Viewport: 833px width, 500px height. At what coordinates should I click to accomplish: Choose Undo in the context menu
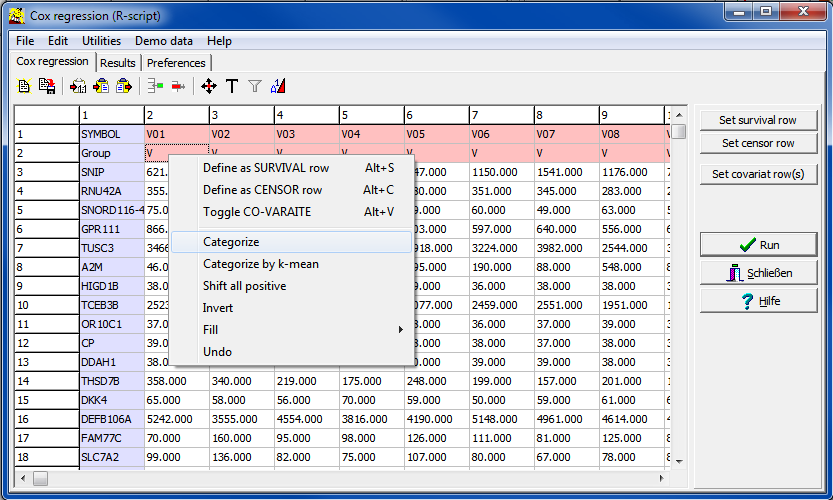291,352
